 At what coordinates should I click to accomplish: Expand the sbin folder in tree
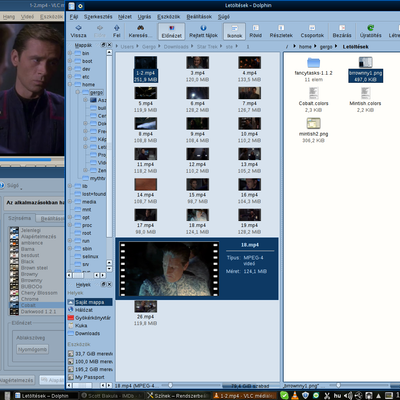(x=70, y=248)
